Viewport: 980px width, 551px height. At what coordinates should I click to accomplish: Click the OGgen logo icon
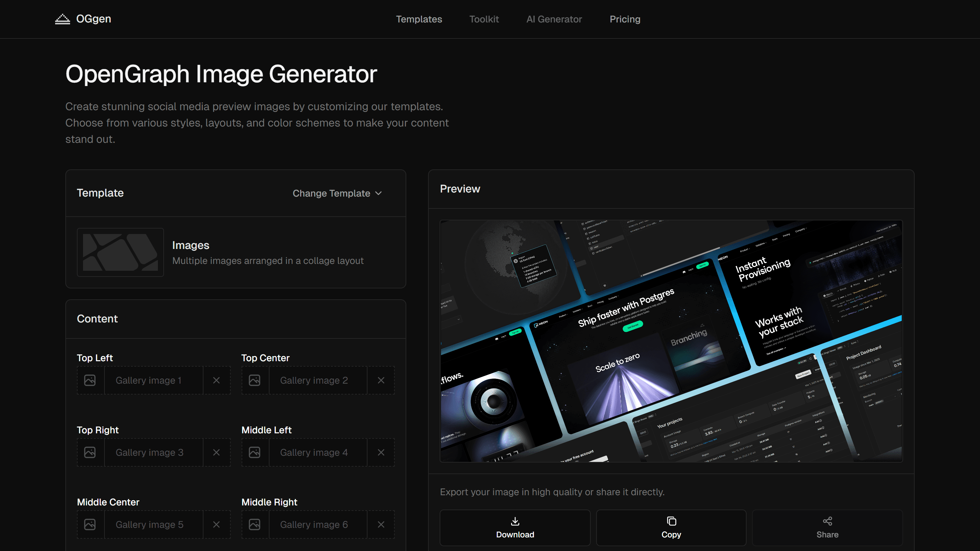pyautogui.click(x=63, y=19)
